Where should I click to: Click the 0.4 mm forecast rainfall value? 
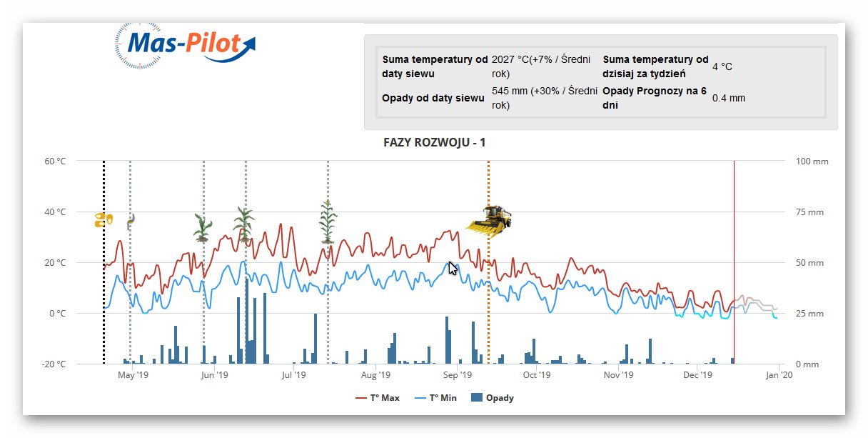728,98
